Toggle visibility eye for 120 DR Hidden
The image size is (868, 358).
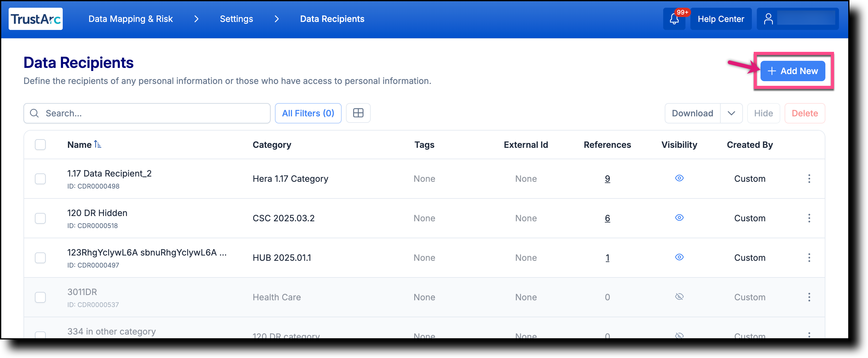coord(679,218)
